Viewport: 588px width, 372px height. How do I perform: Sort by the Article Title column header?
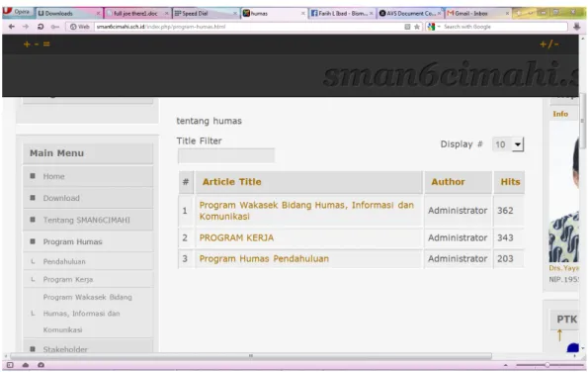pyautogui.click(x=232, y=182)
